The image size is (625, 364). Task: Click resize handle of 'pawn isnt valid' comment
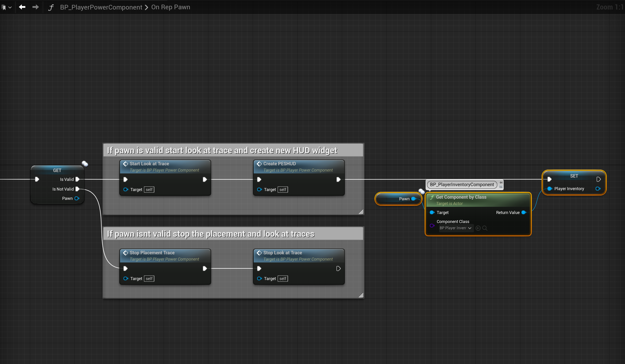click(361, 295)
